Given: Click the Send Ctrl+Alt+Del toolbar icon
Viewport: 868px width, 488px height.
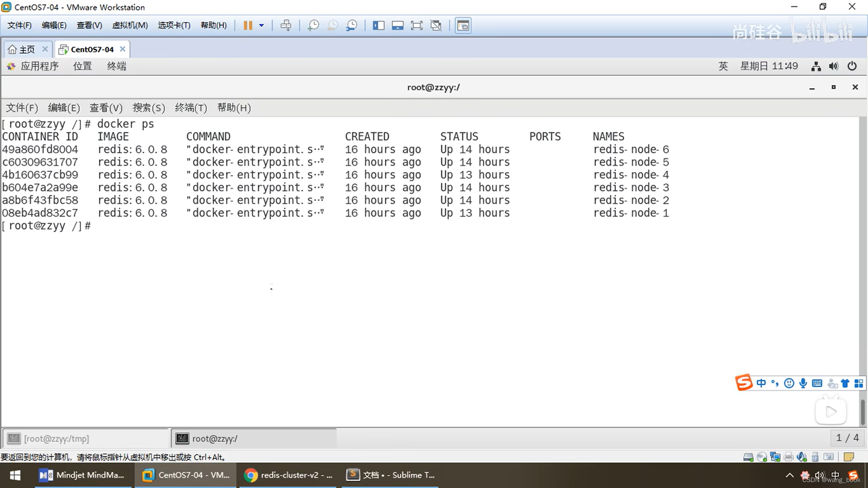Looking at the screenshot, I should tap(286, 25).
